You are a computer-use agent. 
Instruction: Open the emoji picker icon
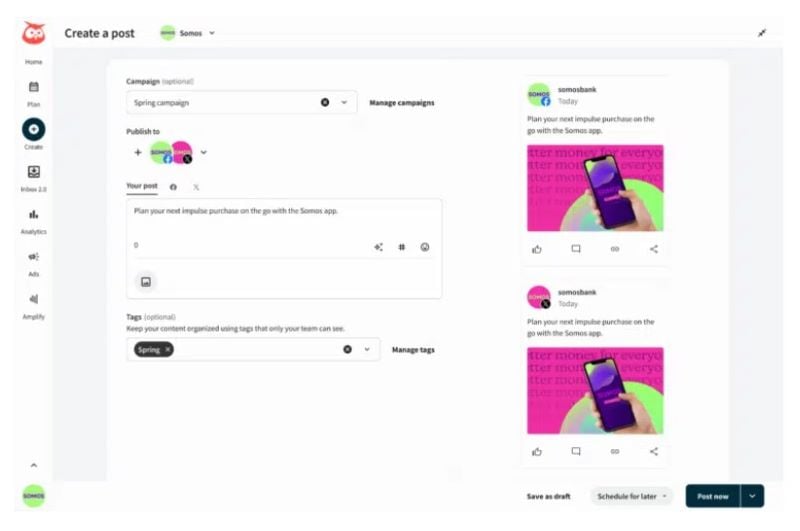coord(424,247)
